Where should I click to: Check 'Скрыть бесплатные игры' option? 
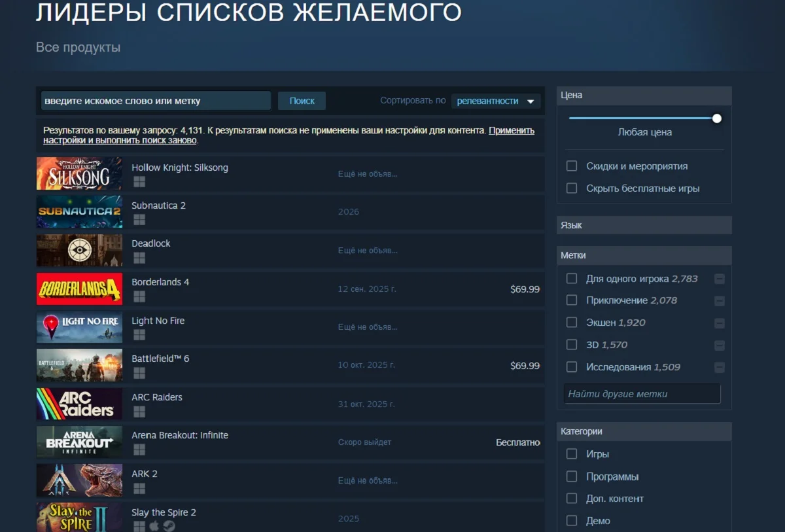click(572, 188)
